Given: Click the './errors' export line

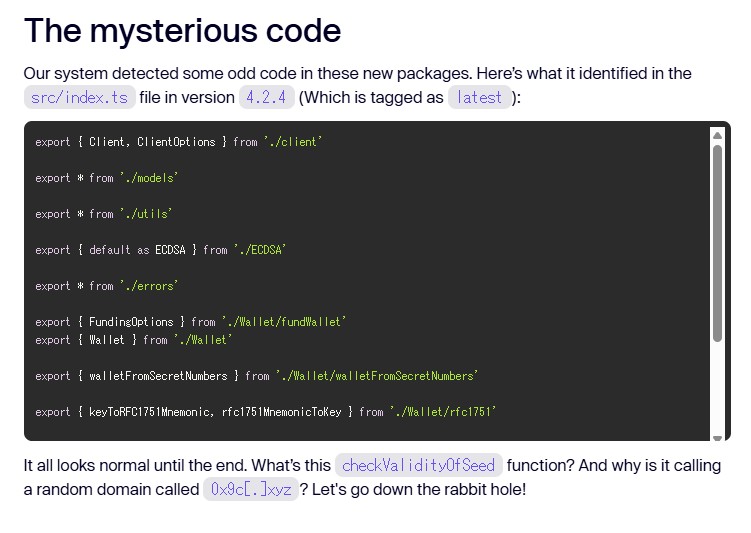Looking at the screenshot, I should (106, 286).
